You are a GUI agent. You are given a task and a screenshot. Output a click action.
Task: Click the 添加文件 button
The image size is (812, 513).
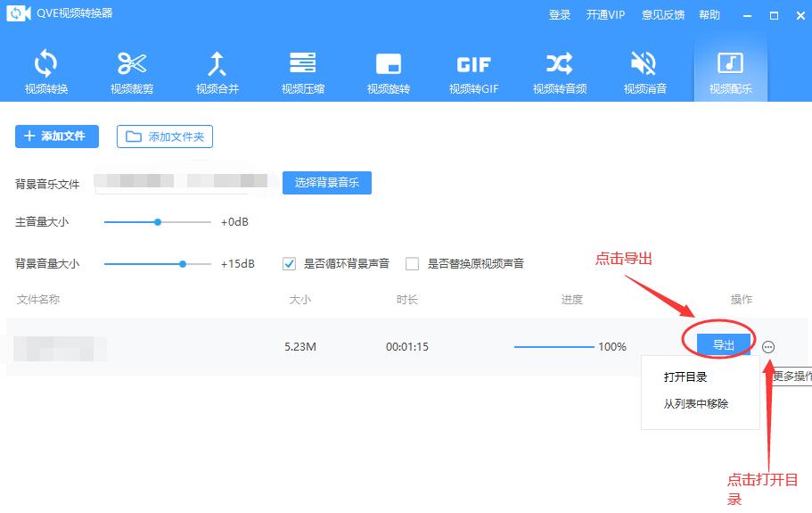click(56, 137)
